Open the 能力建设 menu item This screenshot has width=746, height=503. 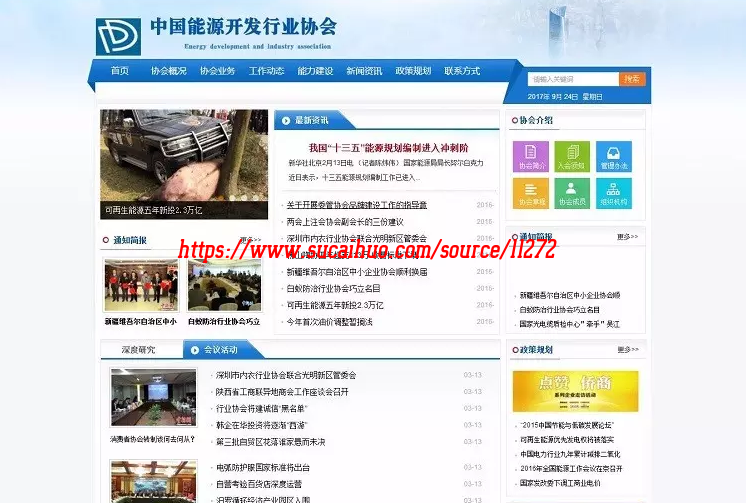point(315,71)
